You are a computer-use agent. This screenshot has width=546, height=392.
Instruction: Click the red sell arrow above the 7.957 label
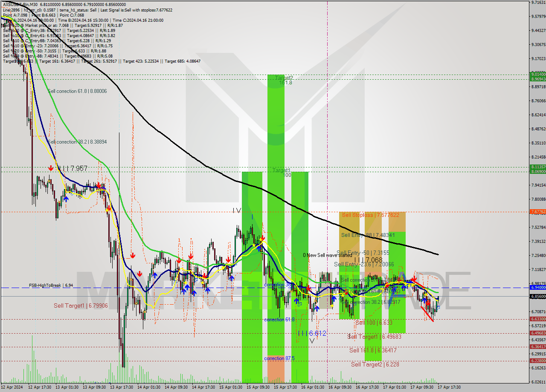[x=51, y=169]
